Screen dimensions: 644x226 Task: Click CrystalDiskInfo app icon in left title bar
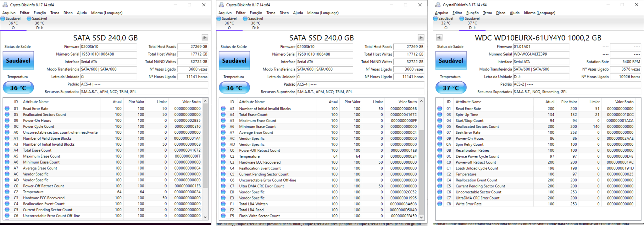click(x=5, y=5)
